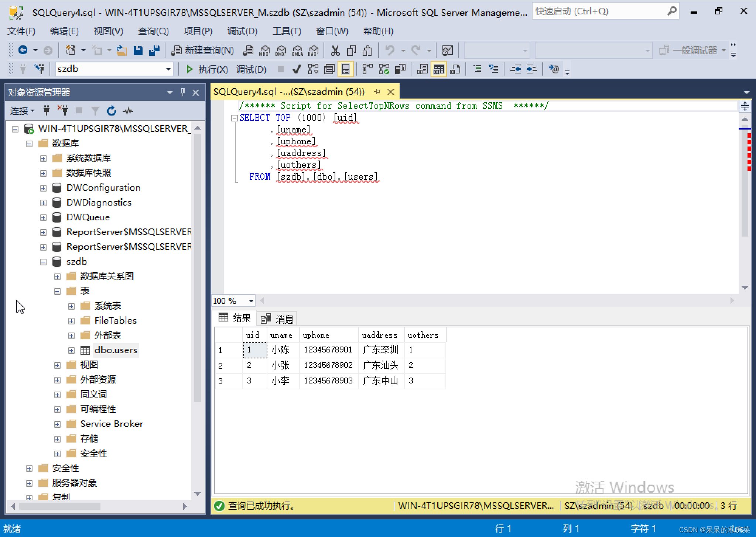Expand the 视图 folder node
The height and width of the screenshot is (537, 756).
pos(57,365)
